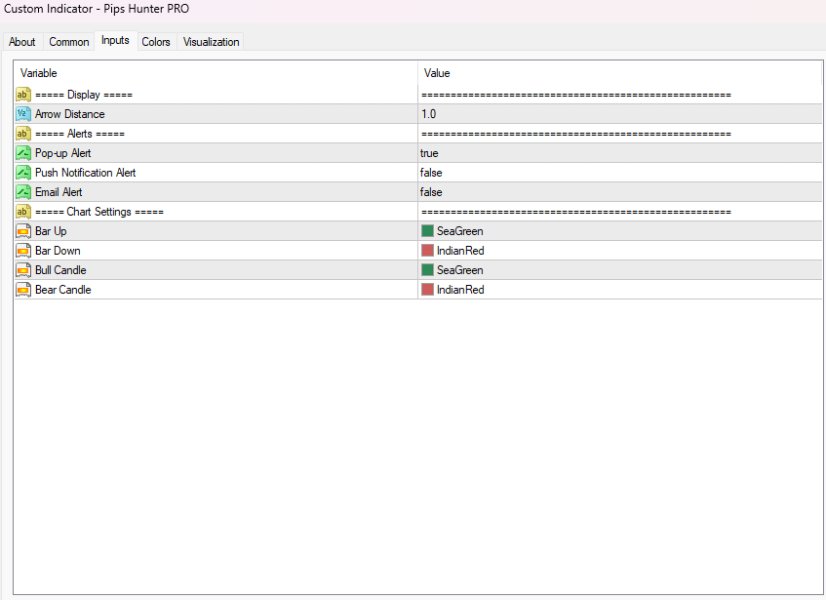The image size is (826, 600).
Task: Click the Bar Down IndianRed color swatch
Action: tap(427, 250)
